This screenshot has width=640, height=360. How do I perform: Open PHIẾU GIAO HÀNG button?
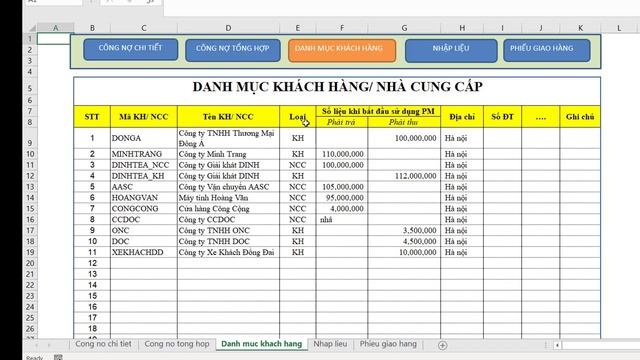click(x=547, y=50)
